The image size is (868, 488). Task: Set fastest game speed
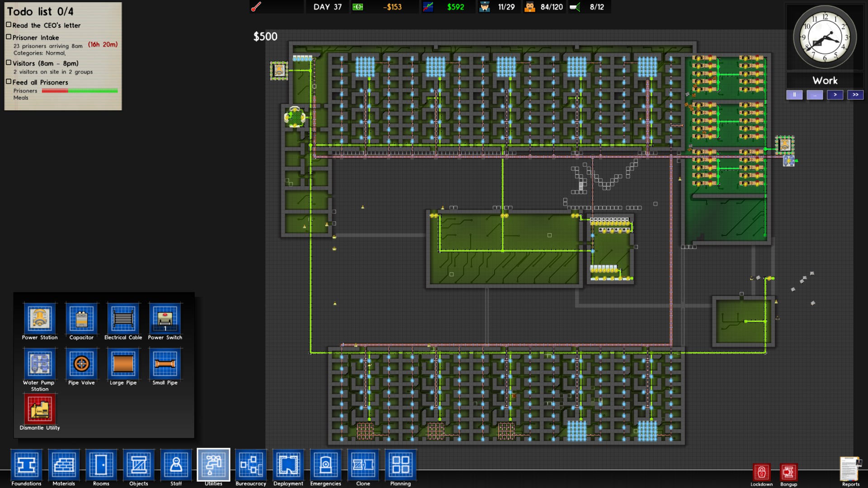pos(855,95)
